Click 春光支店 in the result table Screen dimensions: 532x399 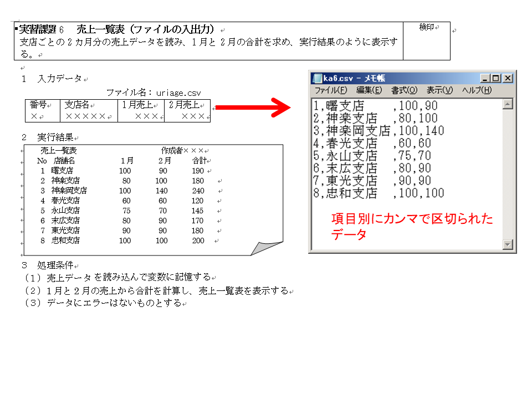(65, 201)
